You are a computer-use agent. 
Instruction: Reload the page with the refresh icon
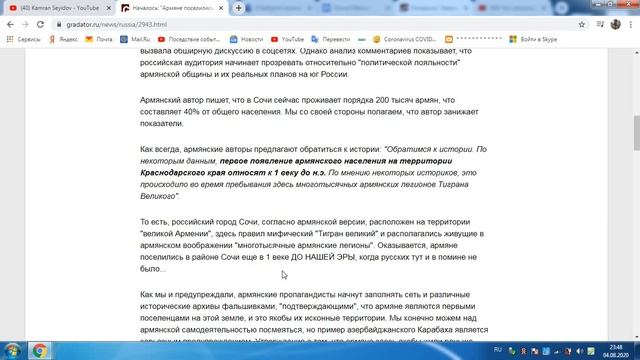pyautogui.click(x=40, y=24)
